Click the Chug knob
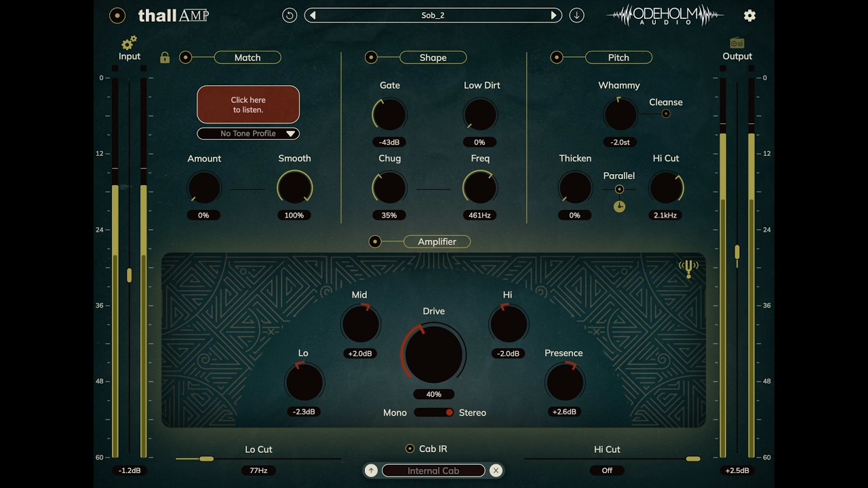 click(x=390, y=187)
